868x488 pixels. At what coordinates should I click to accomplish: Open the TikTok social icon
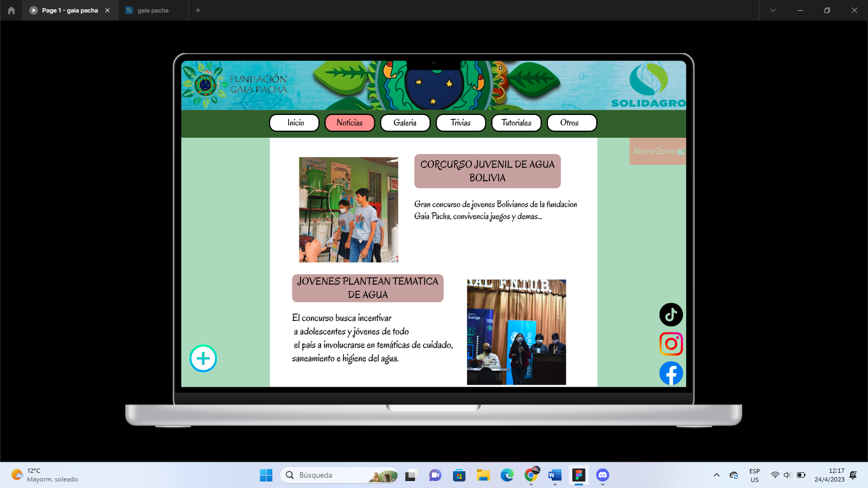(x=671, y=314)
